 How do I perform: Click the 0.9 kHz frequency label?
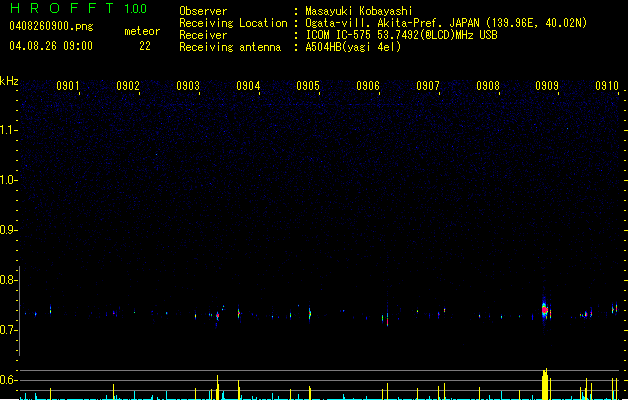(8, 230)
